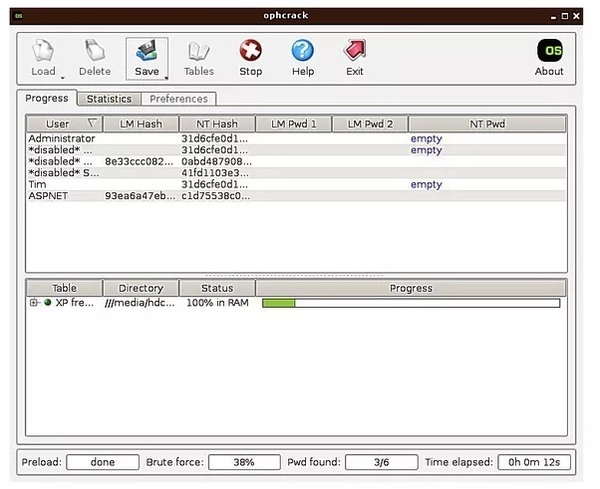The width and height of the screenshot is (600, 489).
Task: Click green status dot beside XP free
Action: pyautogui.click(x=47, y=302)
